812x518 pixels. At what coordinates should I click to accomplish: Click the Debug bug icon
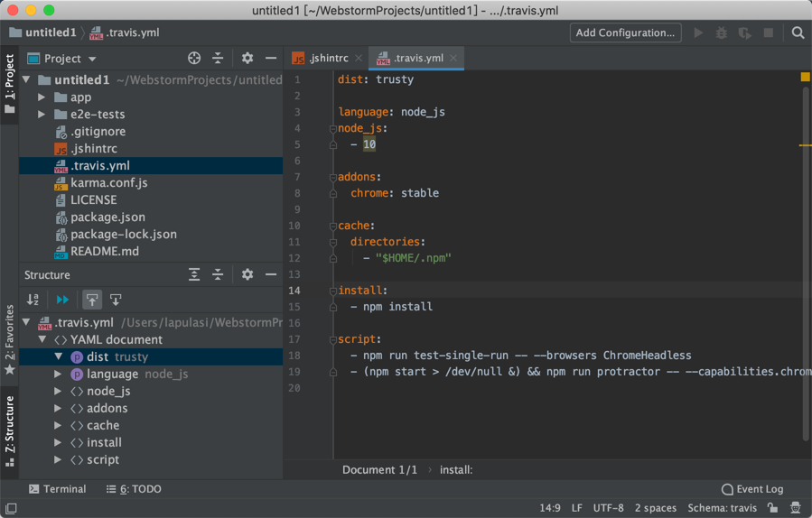722,32
